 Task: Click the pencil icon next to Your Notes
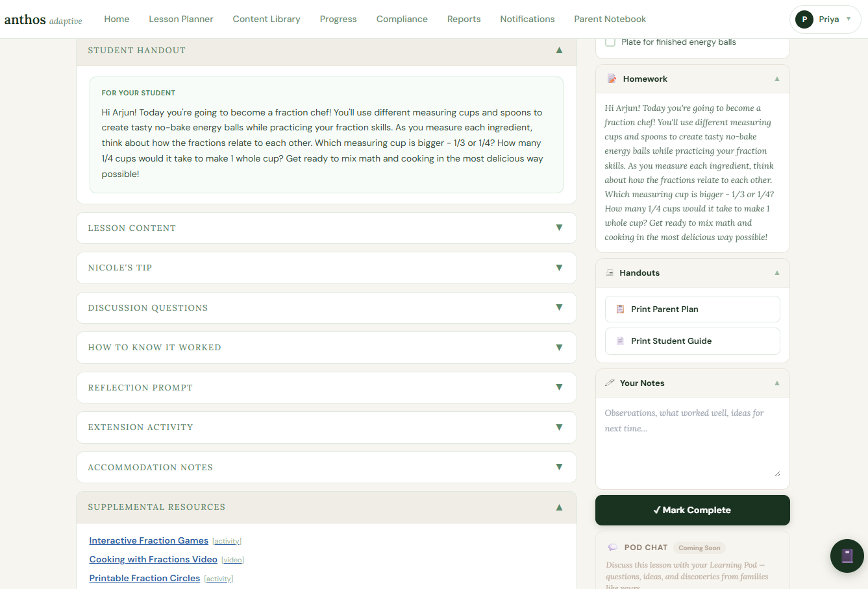pyautogui.click(x=610, y=382)
